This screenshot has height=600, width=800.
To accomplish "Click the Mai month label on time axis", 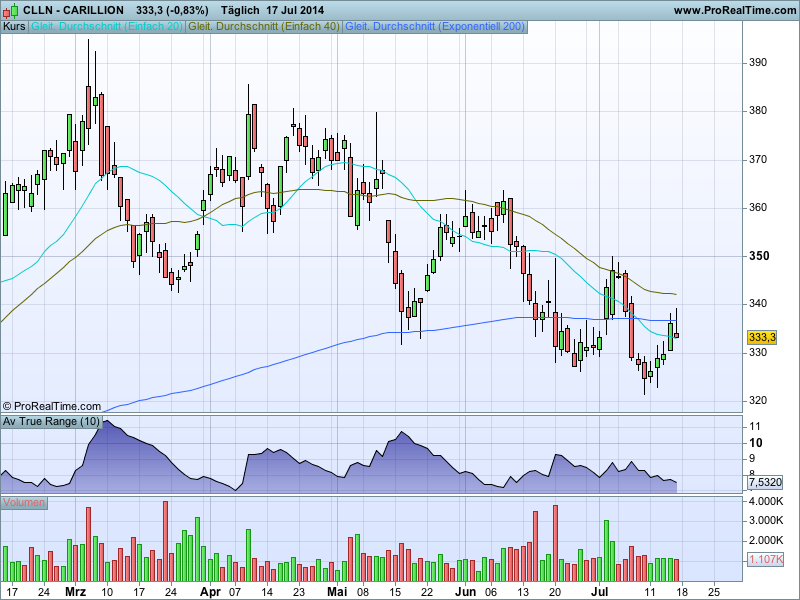I will [337, 592].
